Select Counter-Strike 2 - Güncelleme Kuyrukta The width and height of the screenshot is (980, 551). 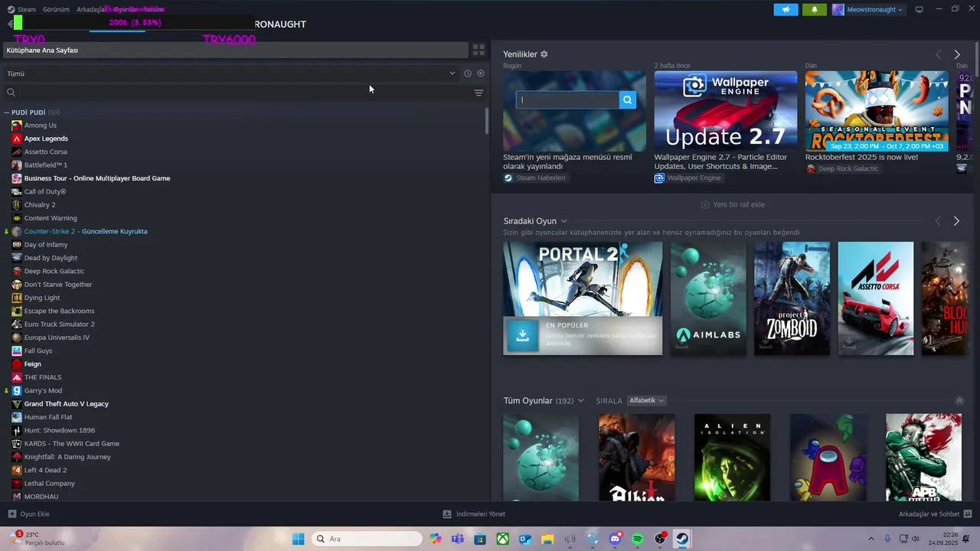click(x=86, y=231)
